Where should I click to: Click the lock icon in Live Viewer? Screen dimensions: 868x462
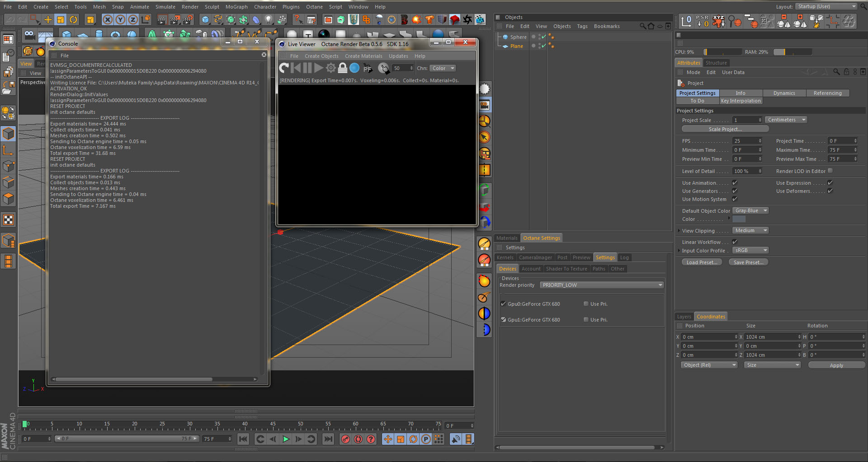coord(343,68)
